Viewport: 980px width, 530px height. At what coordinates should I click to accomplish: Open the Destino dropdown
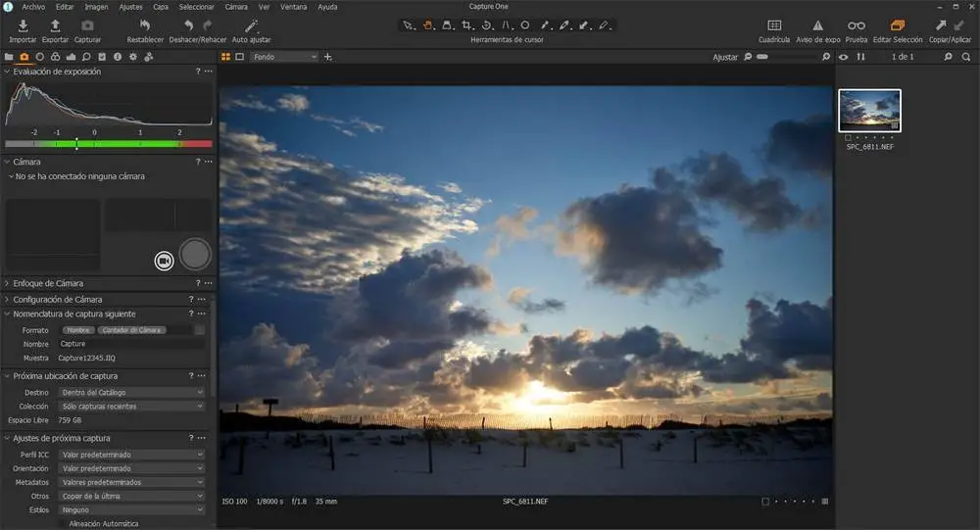click(131, 392)
